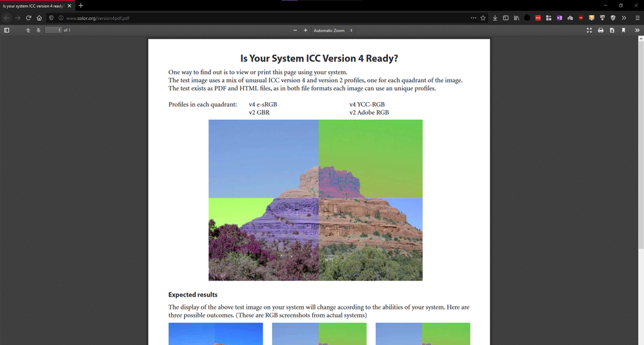Open the Automatic Zoom dropdown

tap(333, 30)
